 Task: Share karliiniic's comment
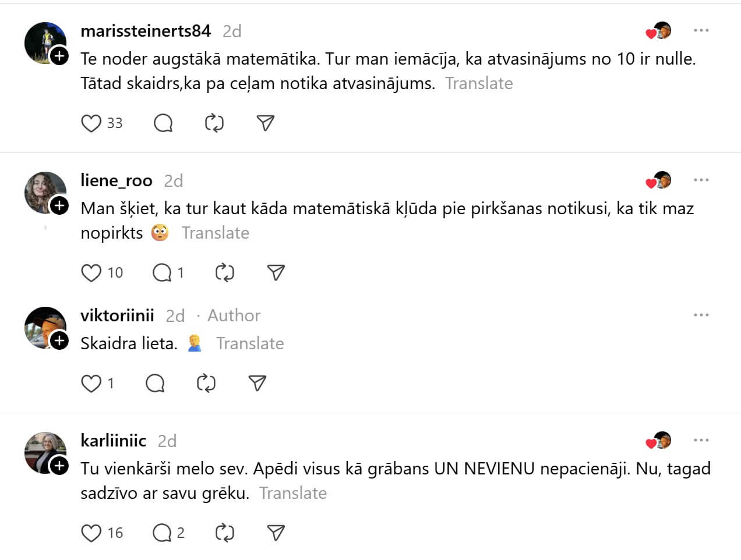(276, 533)
